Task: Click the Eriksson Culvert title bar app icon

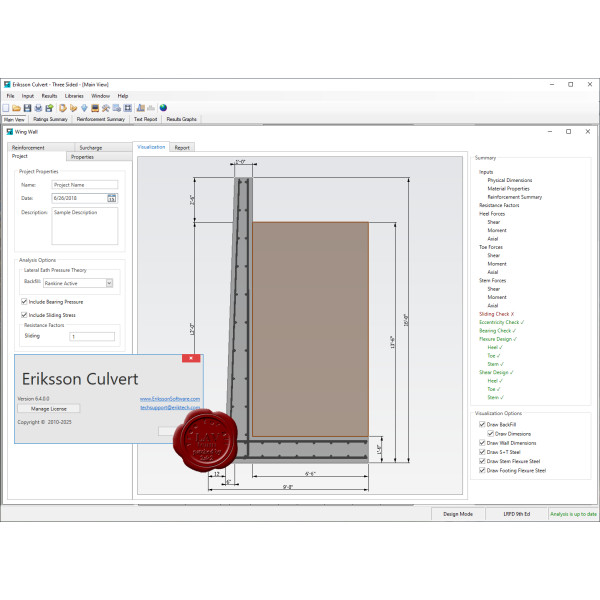Action: (7, 84)
